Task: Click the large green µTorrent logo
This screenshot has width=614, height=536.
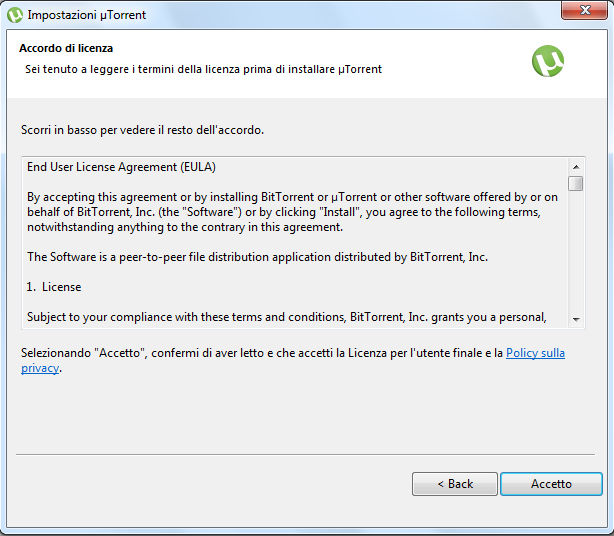Action: [547, 61]
